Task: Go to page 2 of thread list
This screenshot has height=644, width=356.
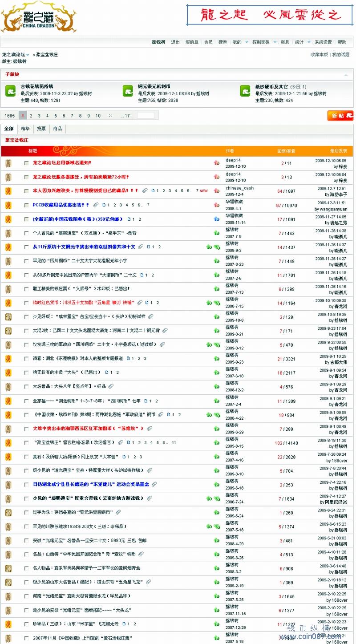Action: click(31, 116)
